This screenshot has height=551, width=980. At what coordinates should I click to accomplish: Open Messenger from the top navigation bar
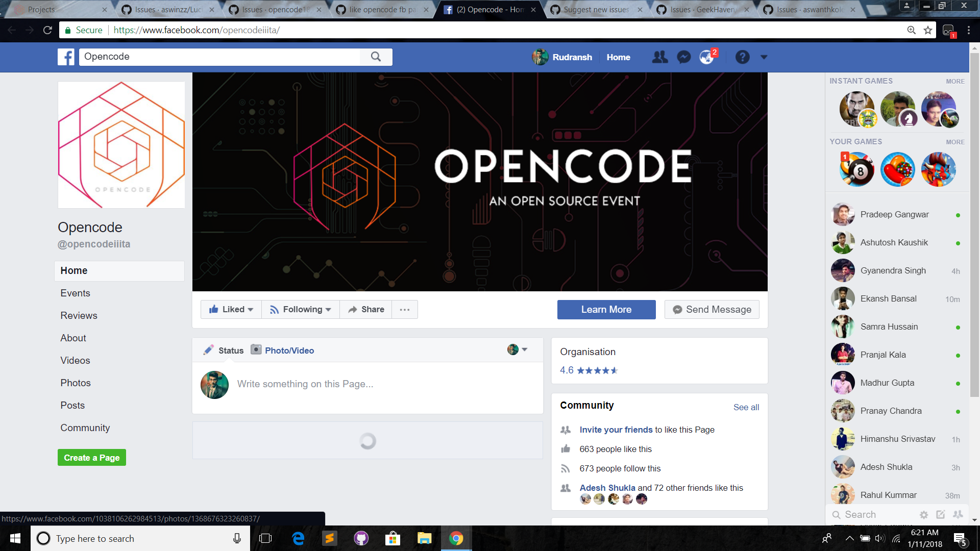pyautogui.click(x=683, y=57)
